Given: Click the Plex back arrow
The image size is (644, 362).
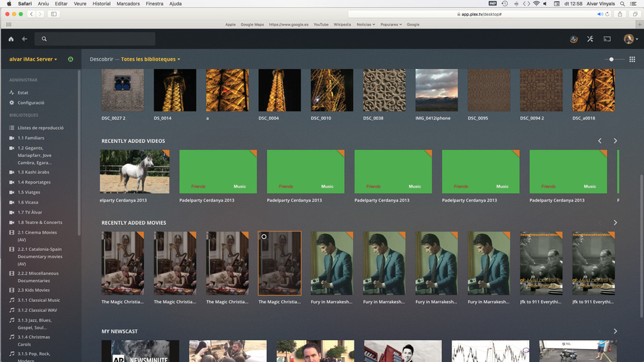Looking at the screenshot, I should (25, 39).
